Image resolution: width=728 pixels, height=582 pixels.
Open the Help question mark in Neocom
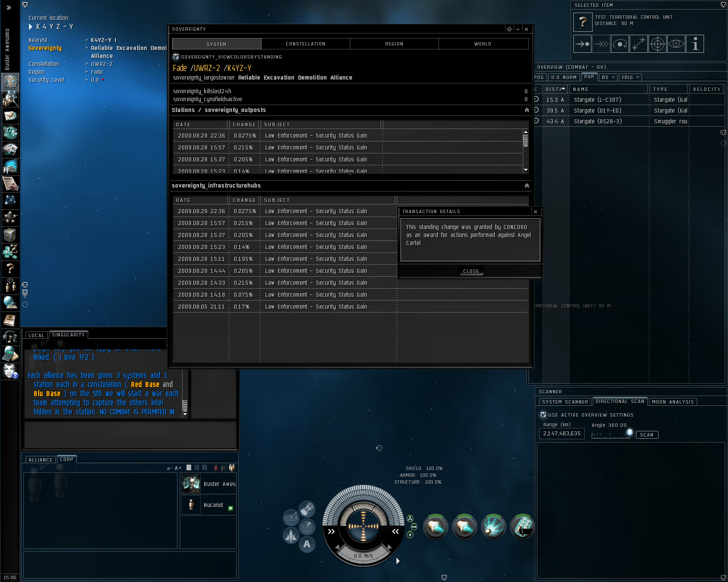pos(10,268)
